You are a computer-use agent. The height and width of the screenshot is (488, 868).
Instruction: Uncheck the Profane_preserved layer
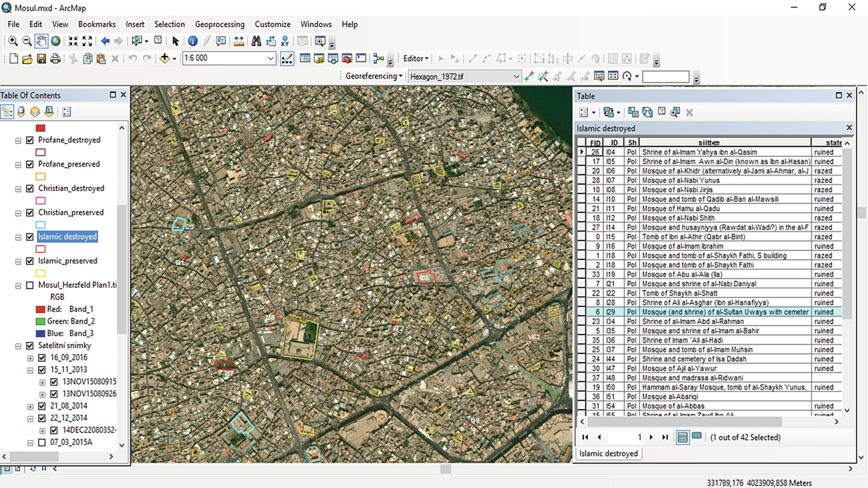pyautogui.click(x=30, y=164)
